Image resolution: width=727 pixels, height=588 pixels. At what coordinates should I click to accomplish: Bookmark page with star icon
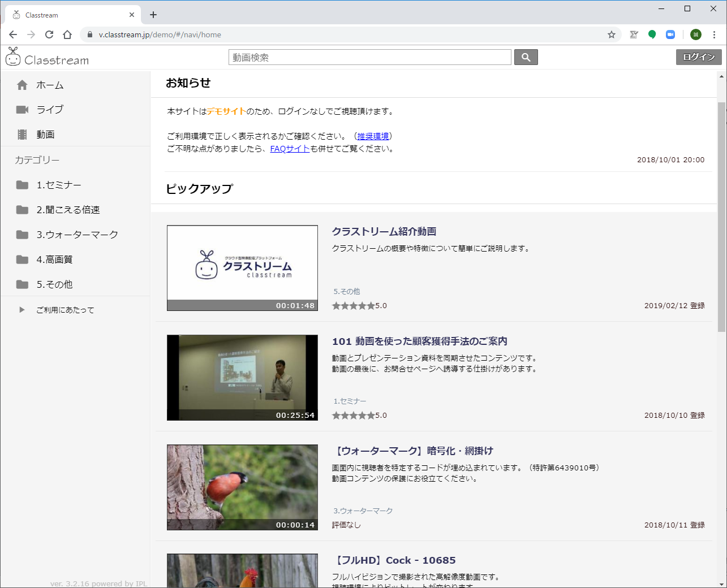[x=612, y=34]
